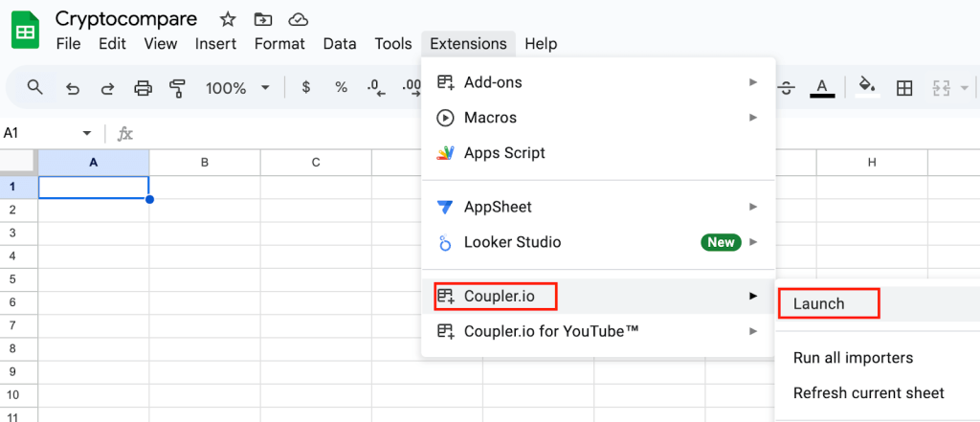
Task: Open the name box dropdown arrow
Action: pyautogui.click(x=87, y=133)
